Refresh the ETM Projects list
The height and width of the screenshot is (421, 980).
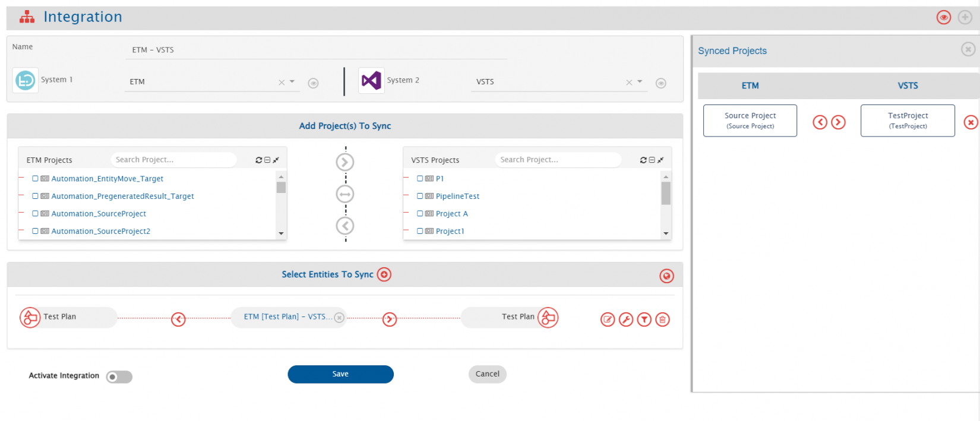coord(259,160)
